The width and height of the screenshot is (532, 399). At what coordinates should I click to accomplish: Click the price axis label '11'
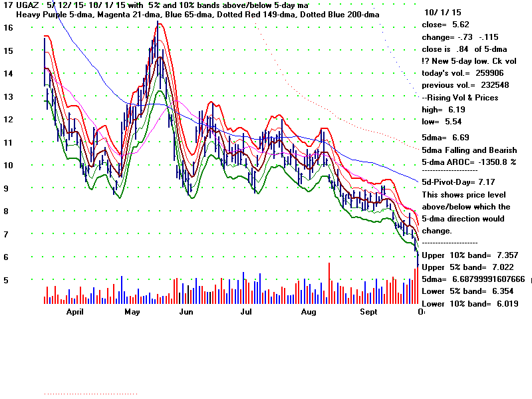point(8,143)
